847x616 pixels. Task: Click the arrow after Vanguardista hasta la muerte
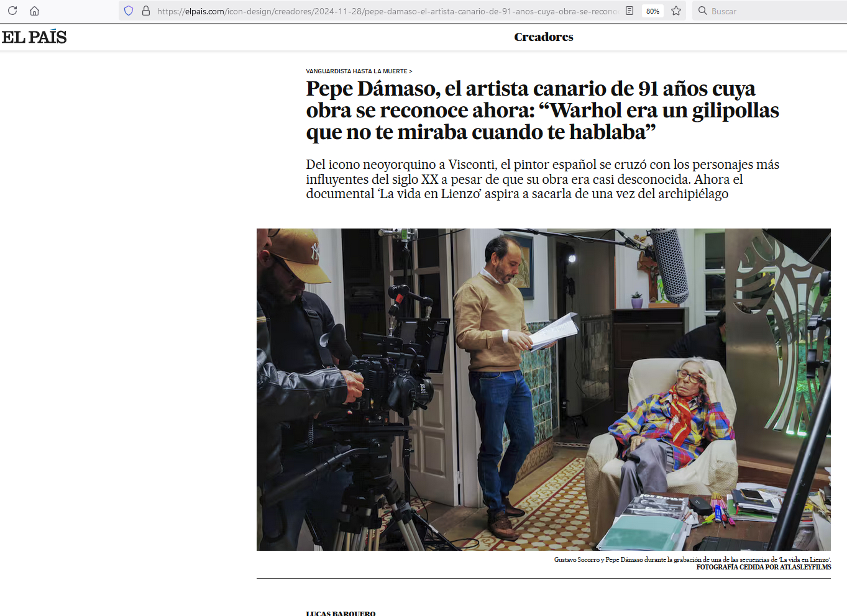(x=411, y=71)
